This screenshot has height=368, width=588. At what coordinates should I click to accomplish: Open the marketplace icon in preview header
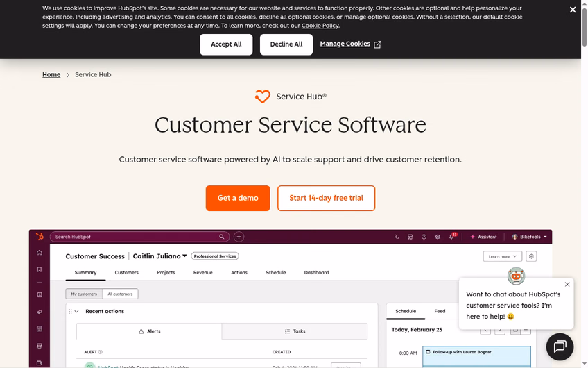[x=410, y=237]
